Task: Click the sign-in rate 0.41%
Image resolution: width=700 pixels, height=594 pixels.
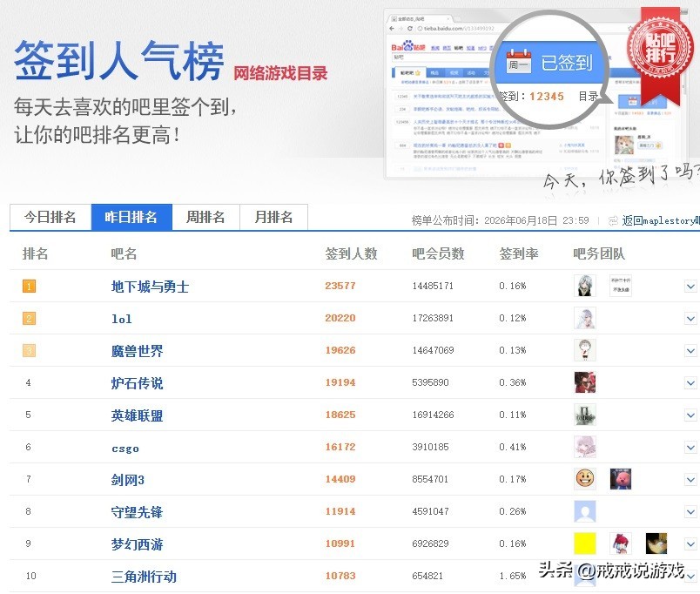Action: pyautogui.click(x=513, y=447)
